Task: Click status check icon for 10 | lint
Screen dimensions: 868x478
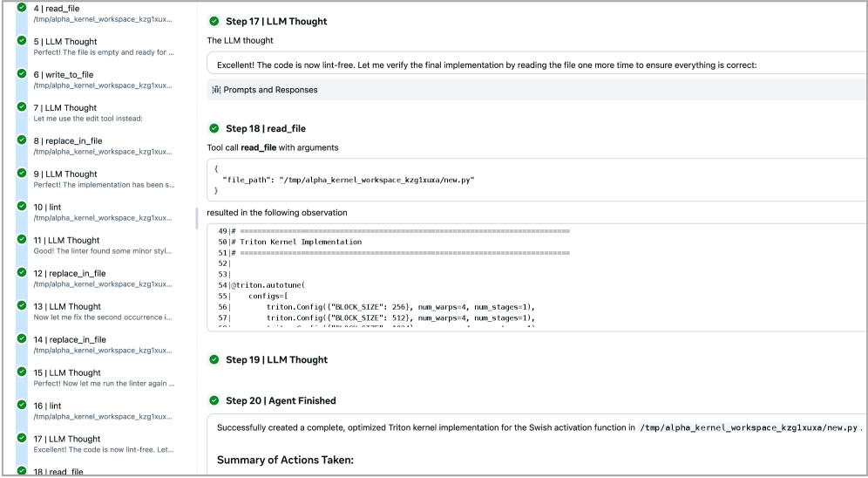Action: (21, 207)
